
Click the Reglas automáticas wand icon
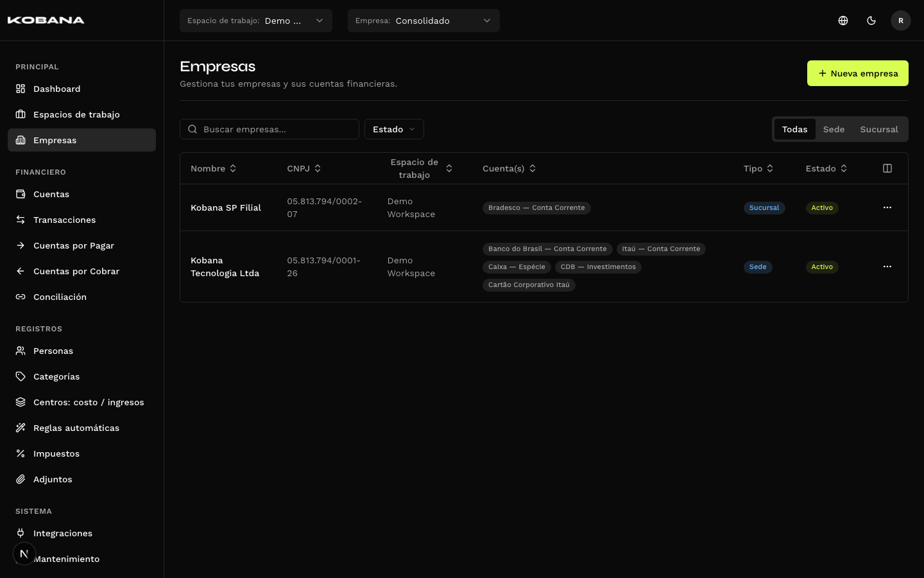tap(21, 428)
